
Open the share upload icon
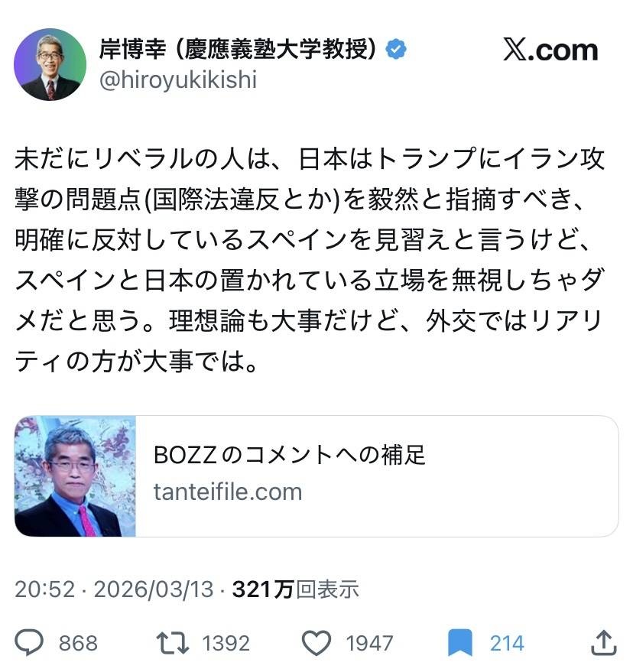coord(603,643)
